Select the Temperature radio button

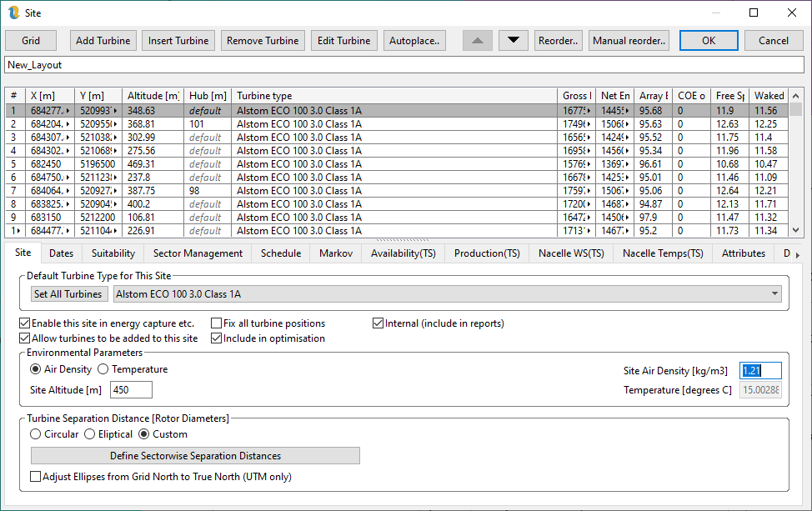pyautogui.click(x=103, y=369)
